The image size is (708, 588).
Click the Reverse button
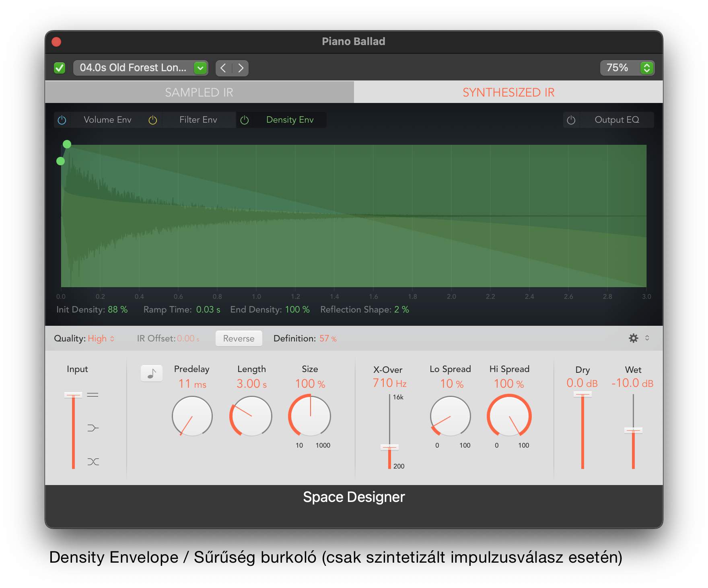239,339
